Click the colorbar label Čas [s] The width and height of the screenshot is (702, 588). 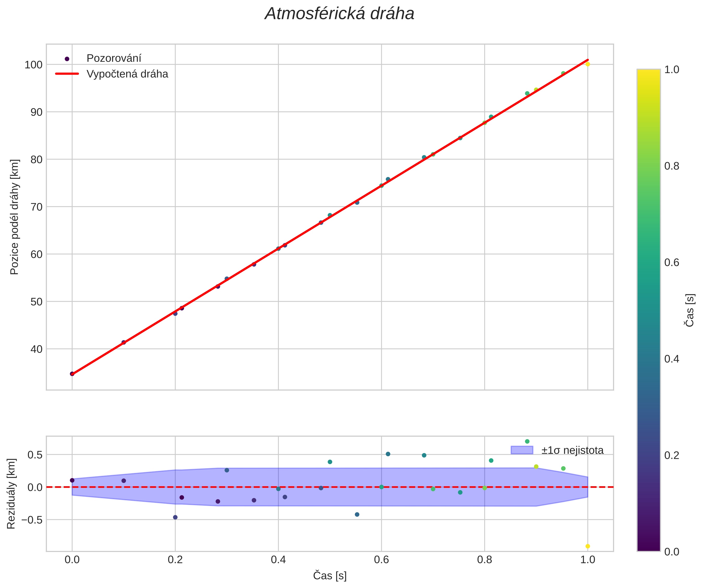[689, 310]
